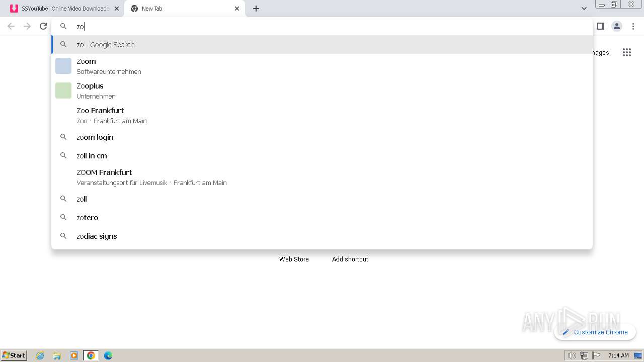Click the address bar text field
644x362 pixels.
click(322, 27)
